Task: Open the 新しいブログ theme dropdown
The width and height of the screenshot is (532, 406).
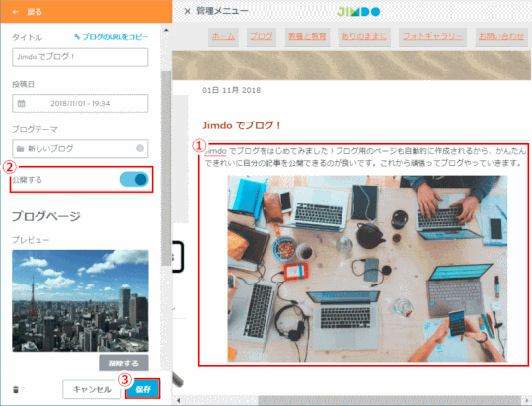Action: (x=80, y=149)
